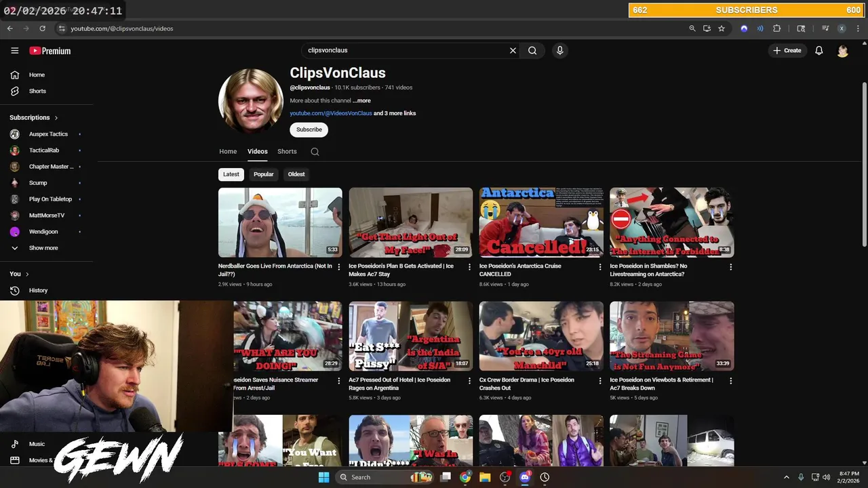
Task: Open File Explorer from taskbar
Action: [485, 477]
